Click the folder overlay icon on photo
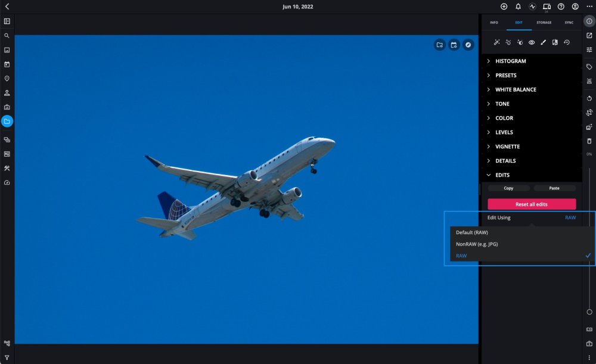The image size is (596, 364). pyautogui.click(x=440, y=45)
